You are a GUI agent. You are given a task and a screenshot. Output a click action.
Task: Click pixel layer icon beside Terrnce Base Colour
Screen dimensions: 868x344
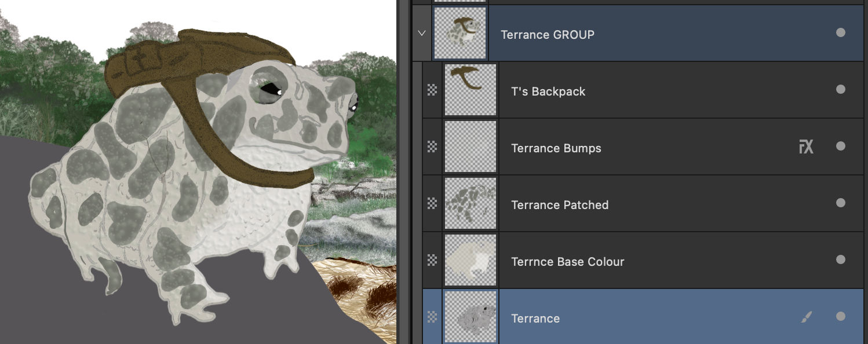[x=432, y=260]
